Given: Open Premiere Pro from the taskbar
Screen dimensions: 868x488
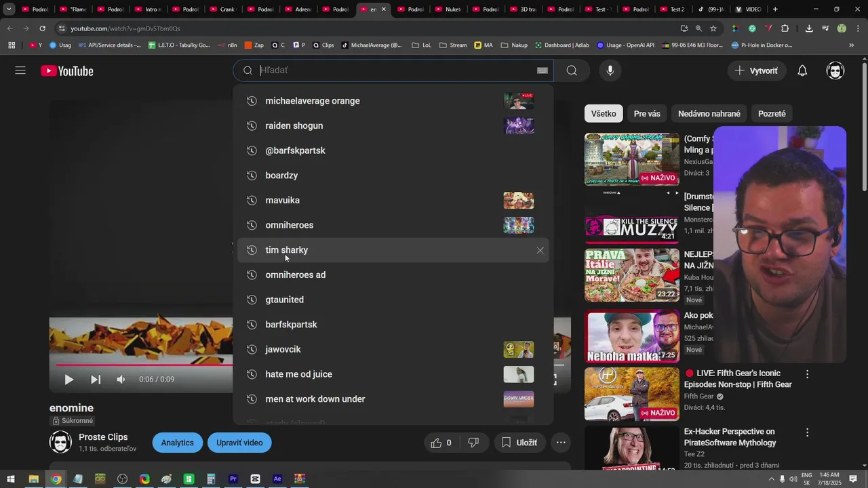Looking at the screenshot, I should point(233,479).
